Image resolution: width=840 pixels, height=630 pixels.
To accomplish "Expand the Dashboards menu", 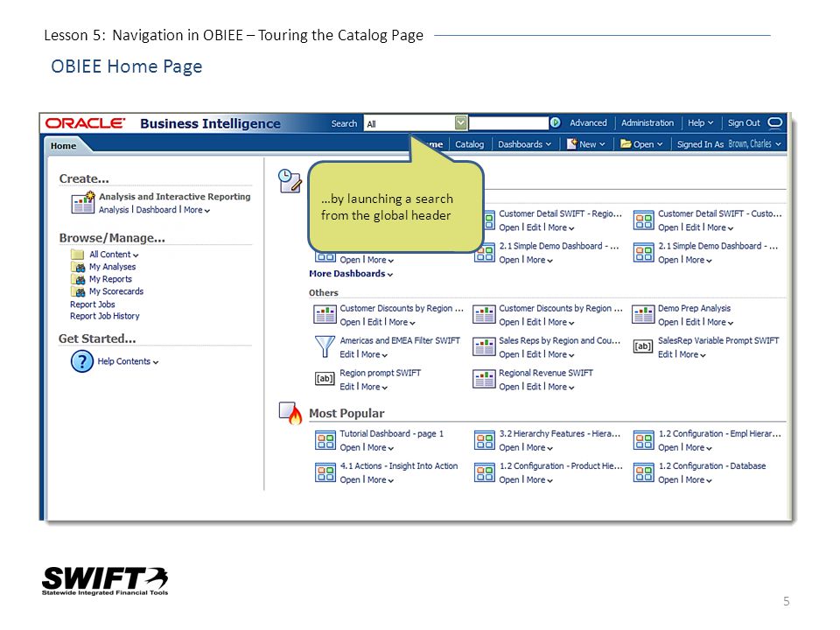I will tap(524, 144).
